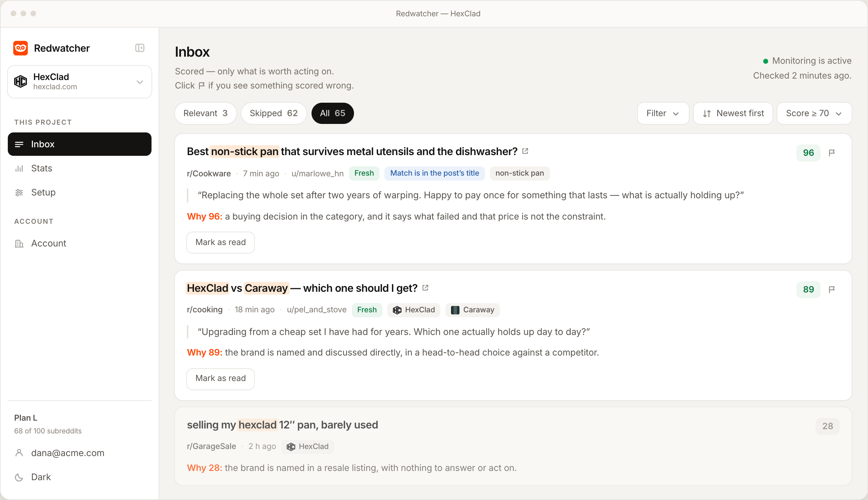Open the non-stick pan post's external link icon

coord(525,151)
